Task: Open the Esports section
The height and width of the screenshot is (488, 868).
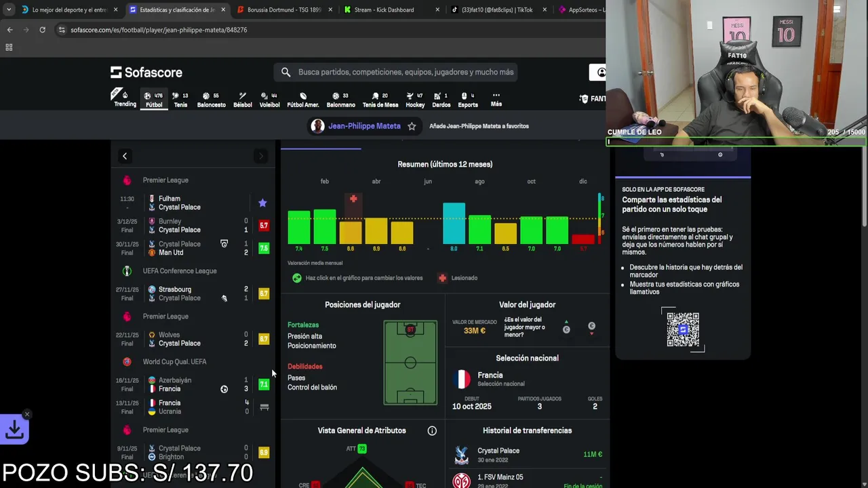Action: click(468, 99)
